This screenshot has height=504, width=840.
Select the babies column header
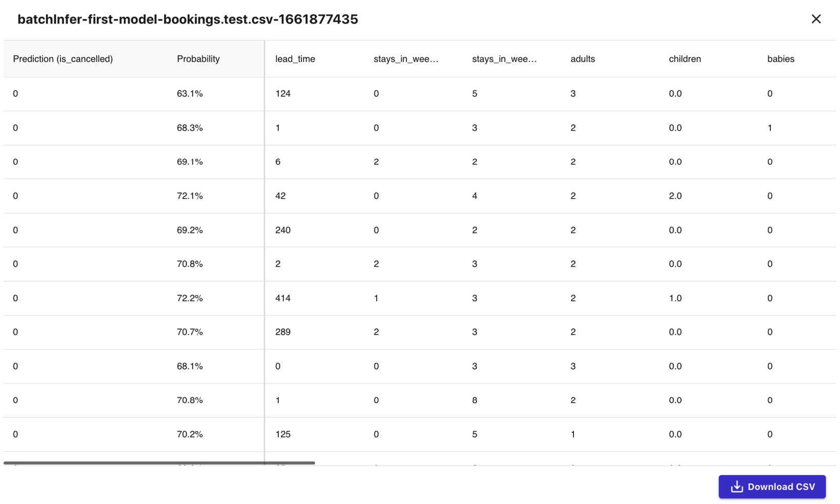coord(781,59)
